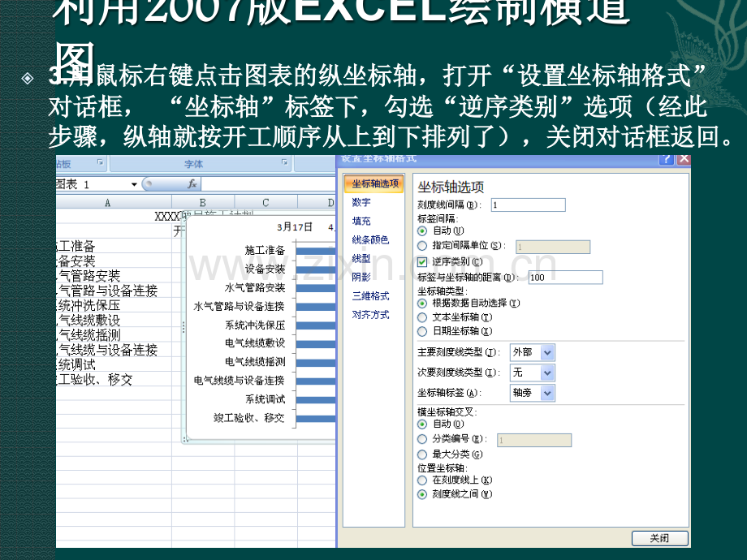Choose the 在刻度线上 radio button
This screenshot has height=560, width=747.
[422, 480]
